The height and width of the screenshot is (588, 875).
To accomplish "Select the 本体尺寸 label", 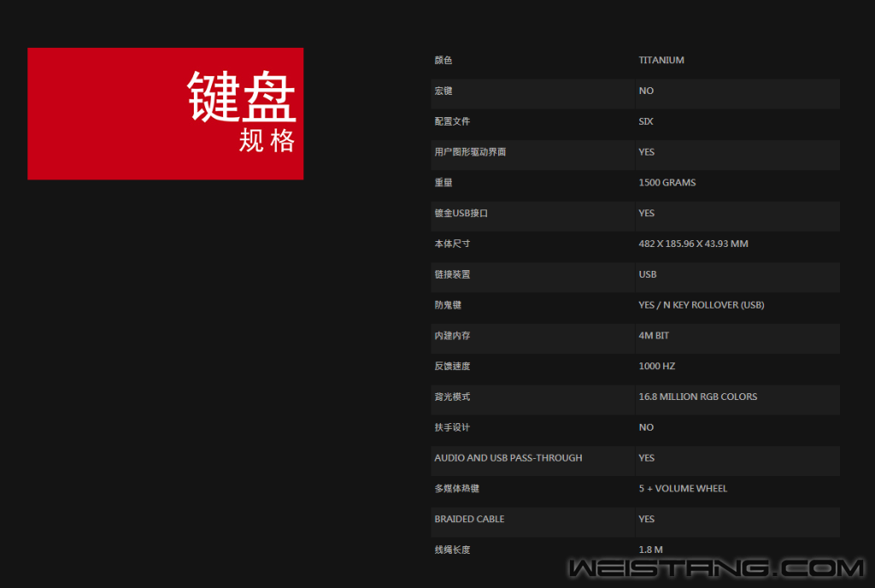I will (x=452, y=244).
